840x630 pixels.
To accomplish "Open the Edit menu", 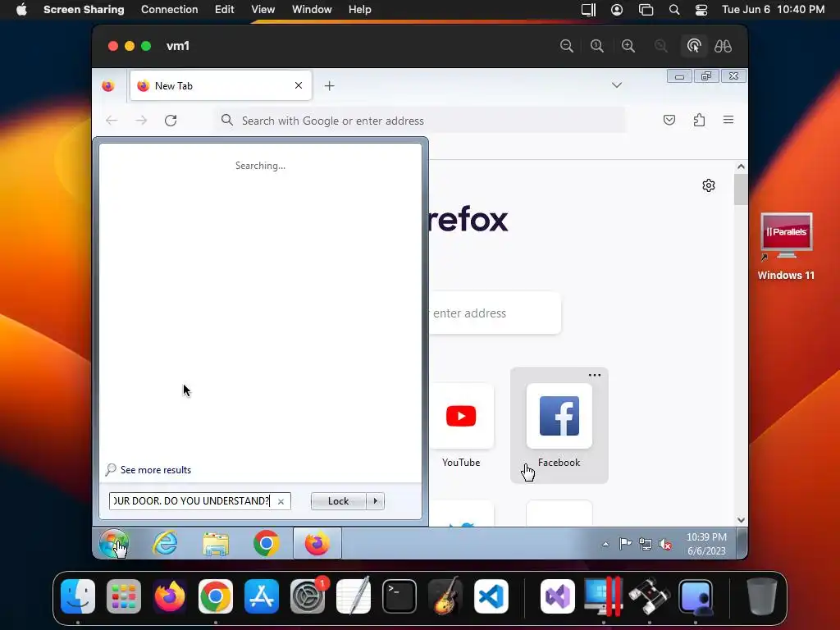I will tap(224, 10).
